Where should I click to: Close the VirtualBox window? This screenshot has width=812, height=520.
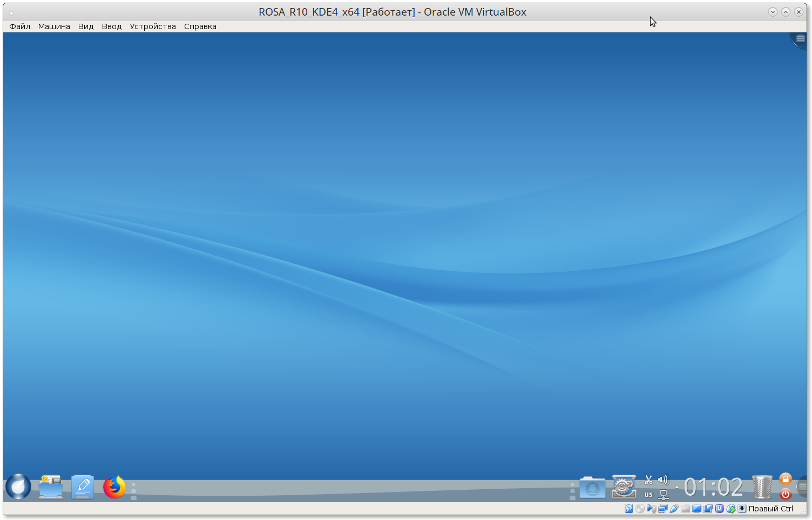coord(799,12)
